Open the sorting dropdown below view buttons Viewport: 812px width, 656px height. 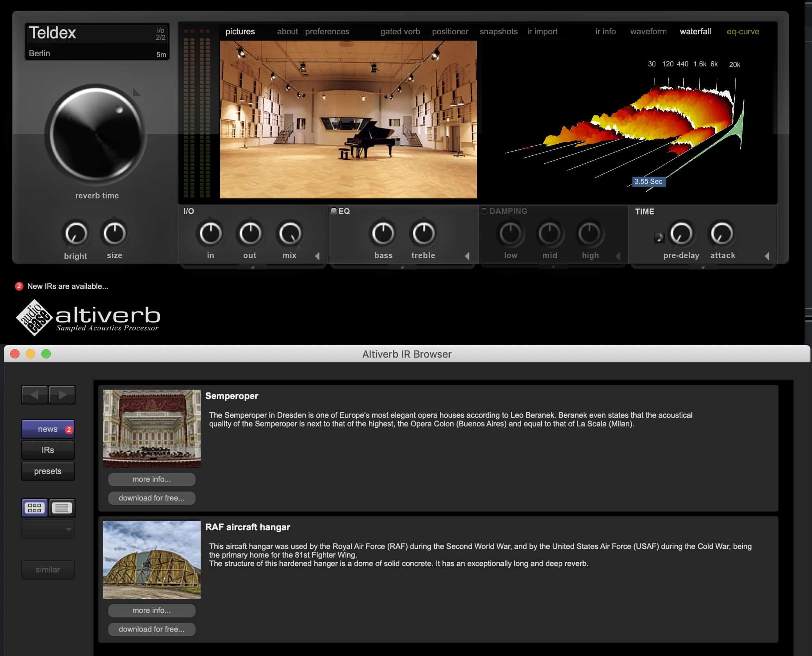pos(48,529)
